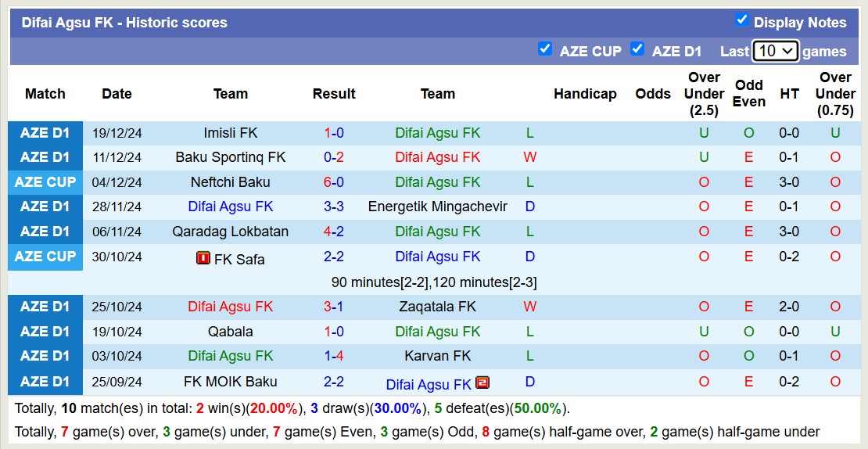Image resolution: width=868 pixels, height=449 pixels.
Task: Toggle the Display Notes checkbox
Action: 742,20
